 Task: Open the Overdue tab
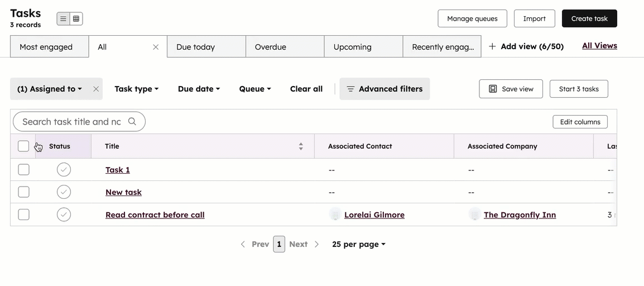[285, 47]
